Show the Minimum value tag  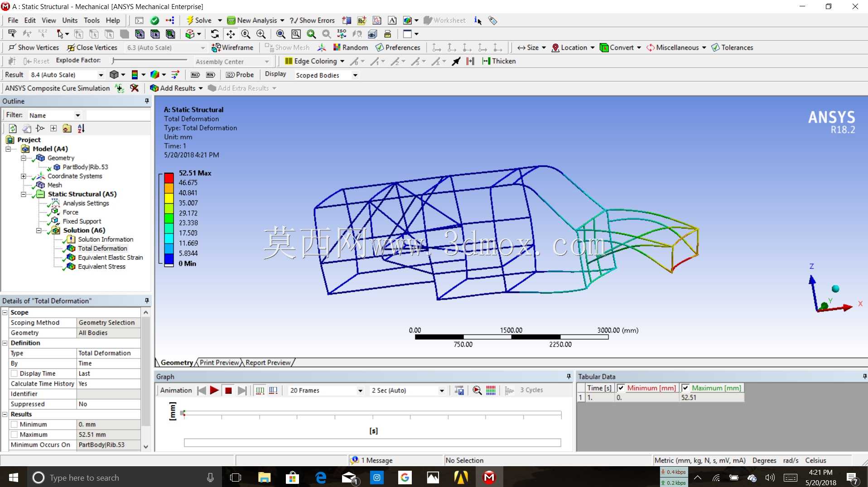[x=211, y=75]
